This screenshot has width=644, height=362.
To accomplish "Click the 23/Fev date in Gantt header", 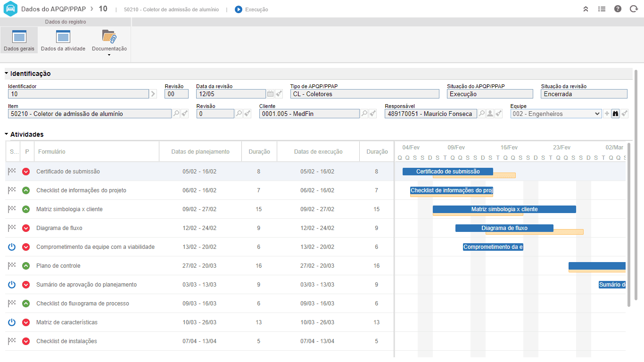I will click(x=561, y=148).
